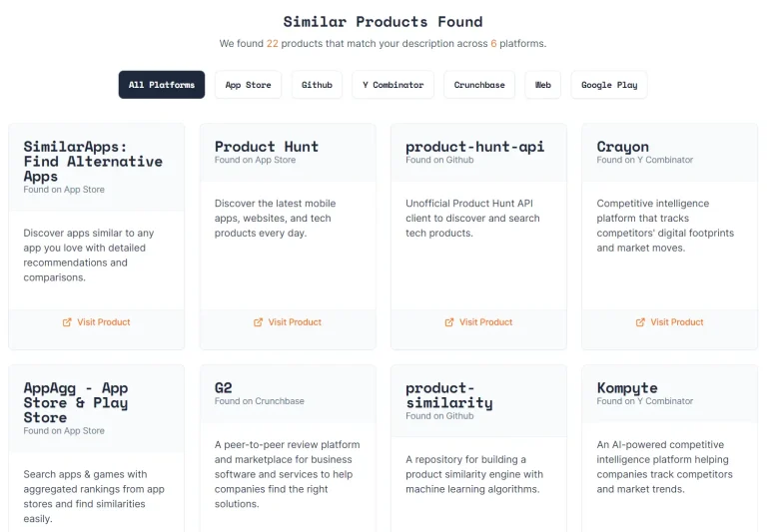Click the SimilarApps card title
This screenshot has width=767, height=532.
(x=93, y=161)
